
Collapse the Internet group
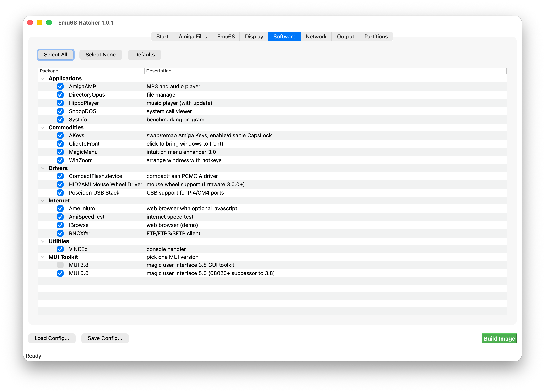[43, 201]
